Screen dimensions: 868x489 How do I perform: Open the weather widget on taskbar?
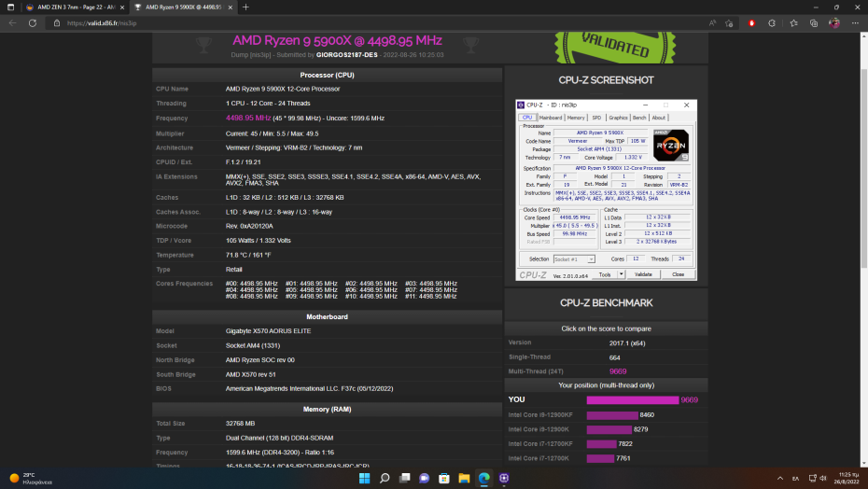tap(31, 478)
